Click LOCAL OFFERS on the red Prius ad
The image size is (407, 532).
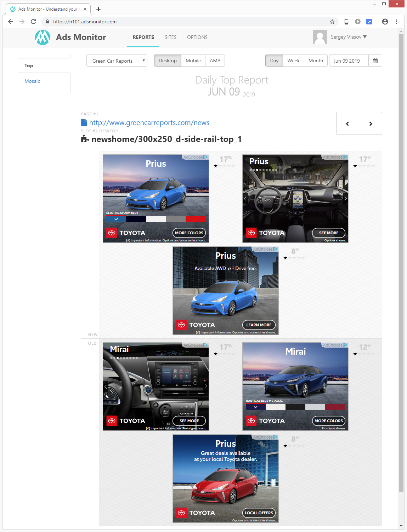pos(259,513)
